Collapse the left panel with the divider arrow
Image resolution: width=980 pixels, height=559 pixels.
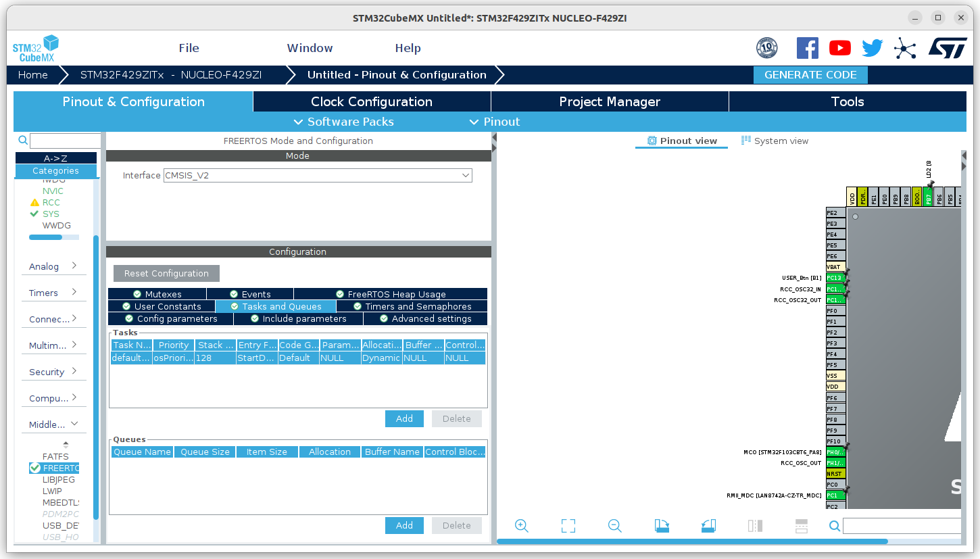[494, 138]
